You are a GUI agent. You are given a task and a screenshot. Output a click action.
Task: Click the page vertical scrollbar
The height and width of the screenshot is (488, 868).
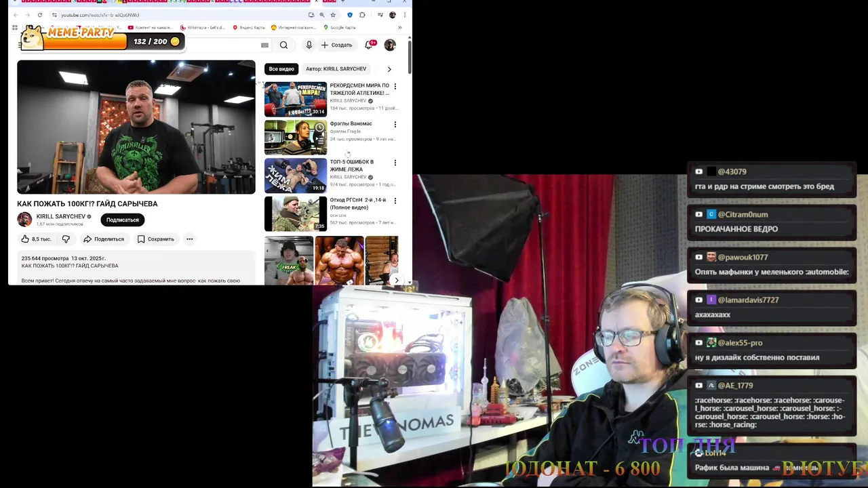coord(410,58)
